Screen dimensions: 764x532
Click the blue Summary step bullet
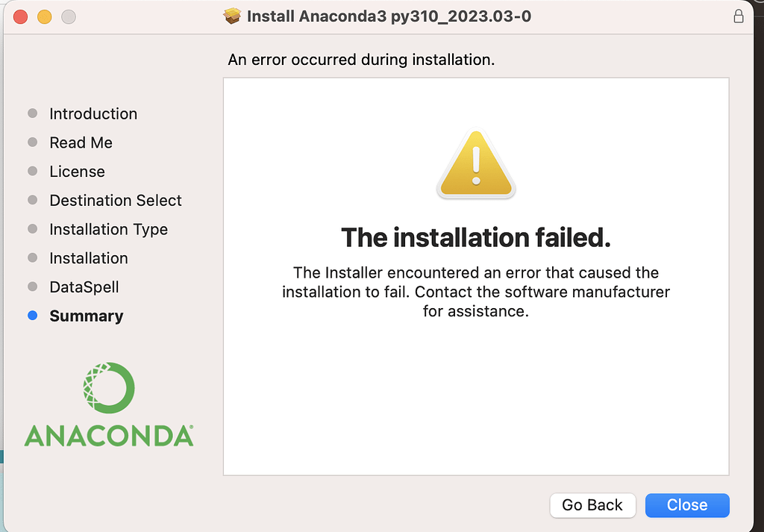pyautogui.click(x=32, y=316)
